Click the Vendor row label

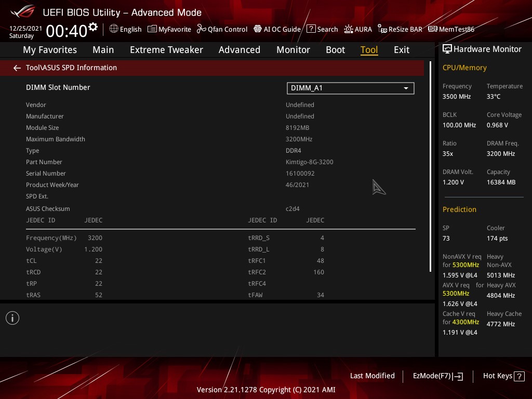(x=36, y=105)
